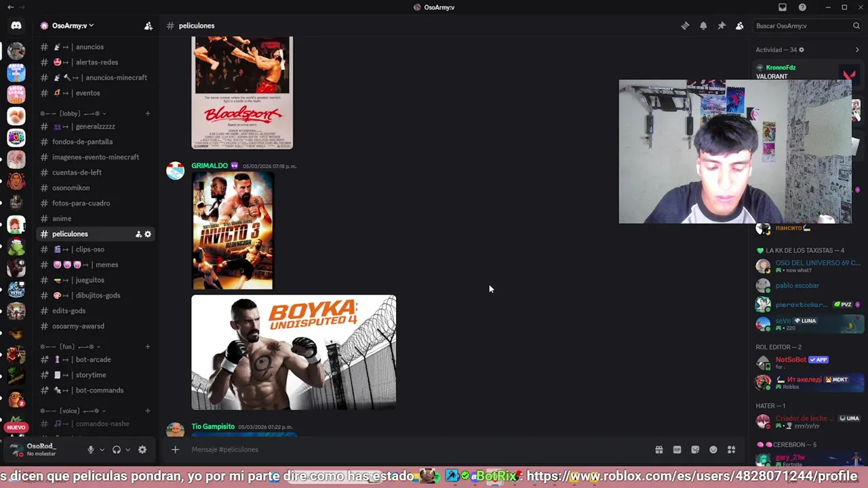Open user settings gear icon
The height and width of the screenshot is (488, 868).
pyautogui.click(x=142, y=449)
